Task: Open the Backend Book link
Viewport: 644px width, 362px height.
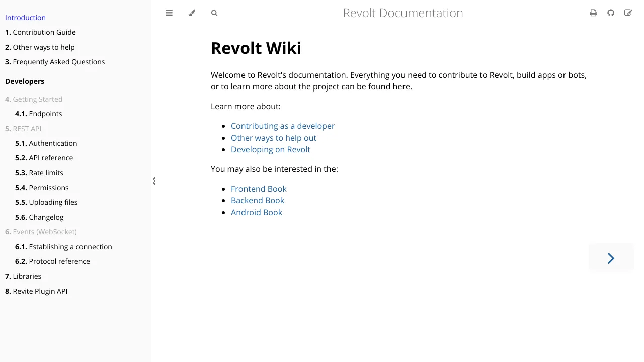Action: coord(258,200)
